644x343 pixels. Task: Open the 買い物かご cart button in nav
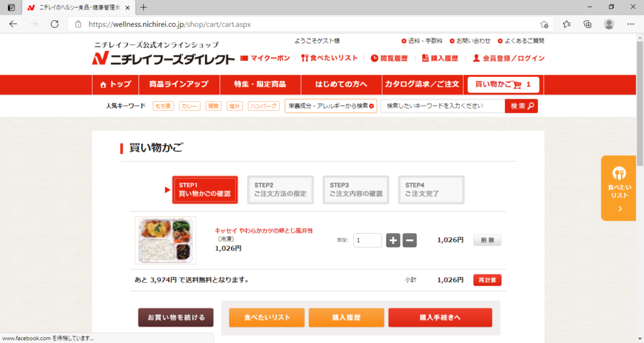pos(503,85)
